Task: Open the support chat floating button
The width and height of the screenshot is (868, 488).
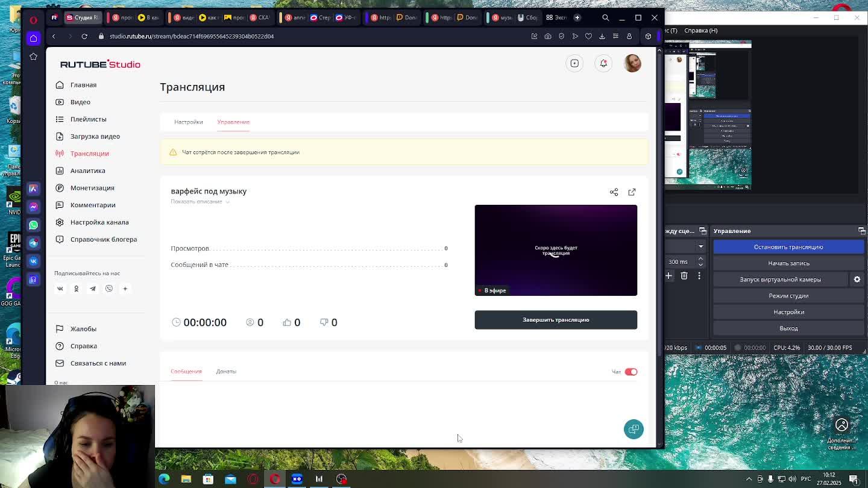Action: (x=634, y=429)
